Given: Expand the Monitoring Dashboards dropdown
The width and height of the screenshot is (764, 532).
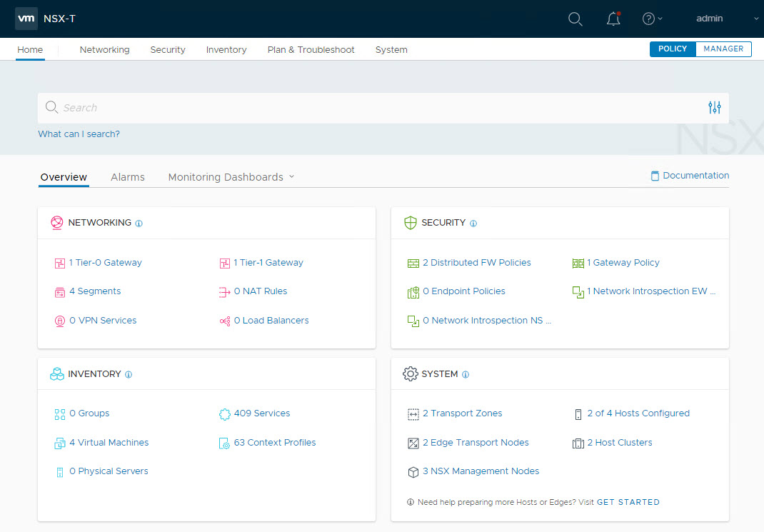Looking at the screenshot, I should (231, 177).
